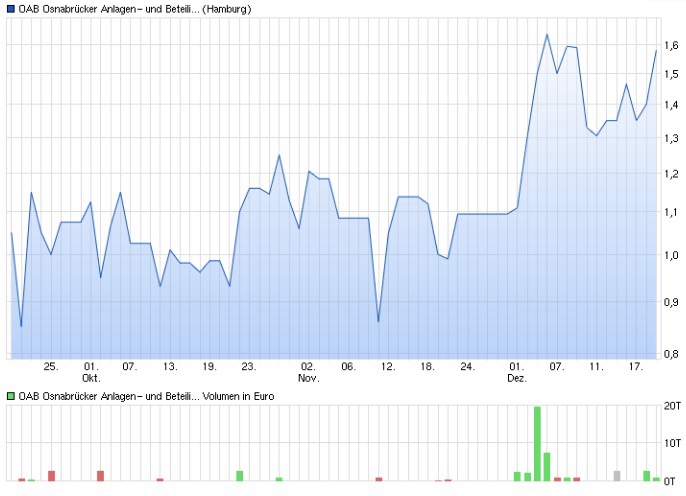Click the '23.' date label on x-axis

pos(249,366)
